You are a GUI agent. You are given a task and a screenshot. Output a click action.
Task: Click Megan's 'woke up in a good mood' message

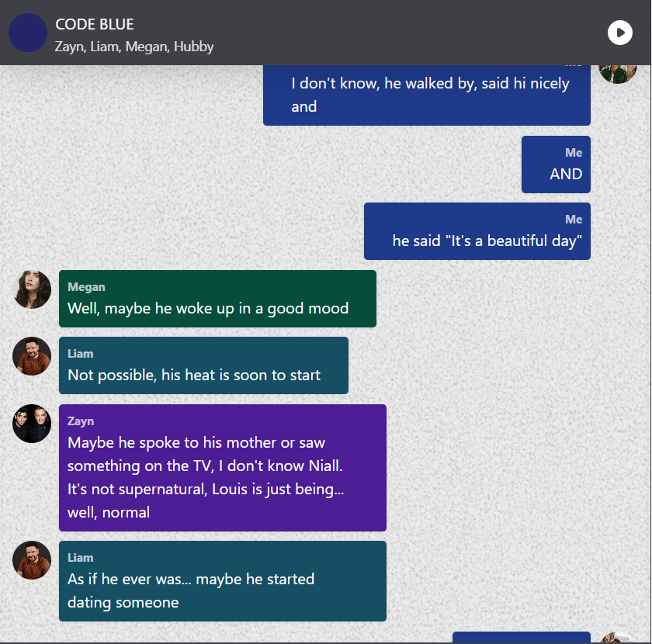tap(217, 299)
